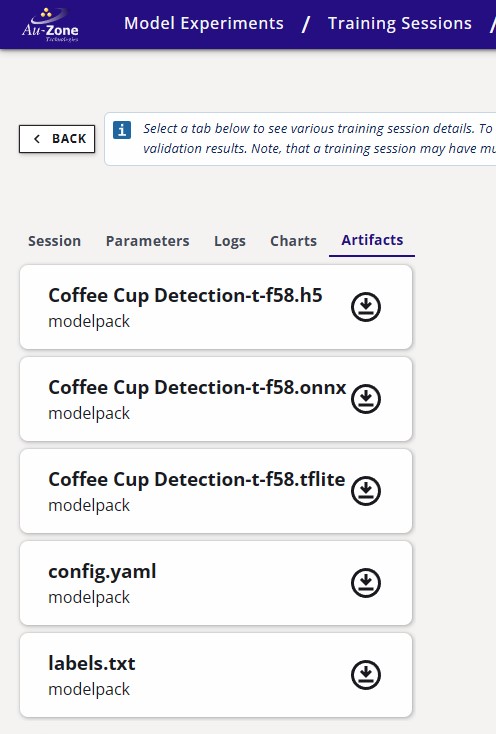Select the Coffee Cup Detection-t-f58.onnx card
The width and height of the screenshot is (496, 734).
point(216,399)
